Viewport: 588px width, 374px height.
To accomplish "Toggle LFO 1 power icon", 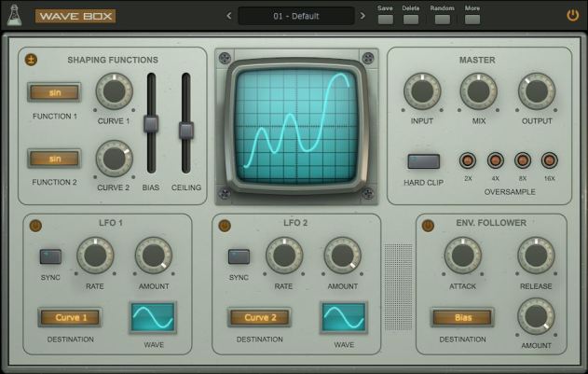I will click(35, 225).
